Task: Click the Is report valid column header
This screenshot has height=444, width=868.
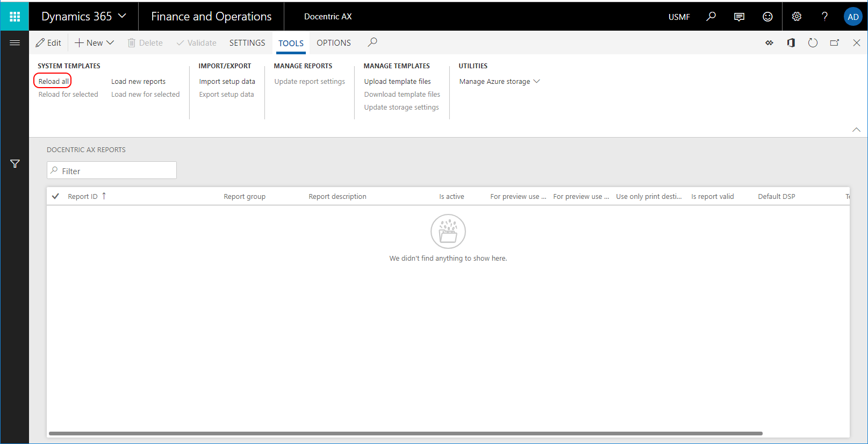Action: [712, 197]
